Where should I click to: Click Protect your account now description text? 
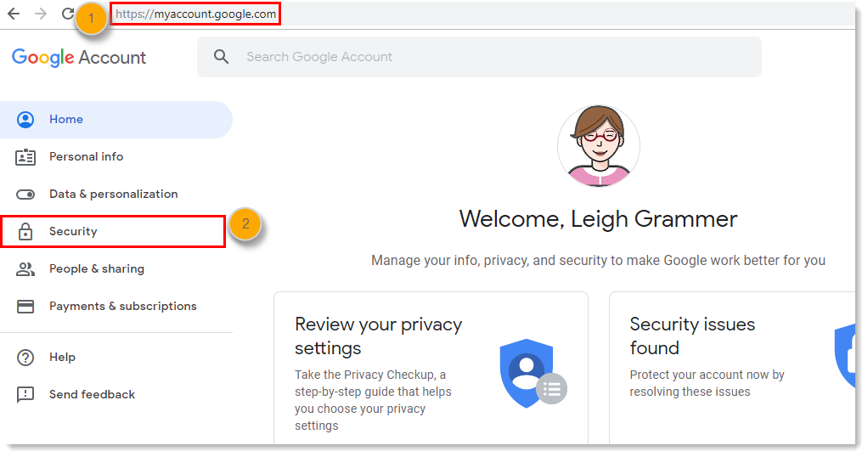click(x=707, y=383)
